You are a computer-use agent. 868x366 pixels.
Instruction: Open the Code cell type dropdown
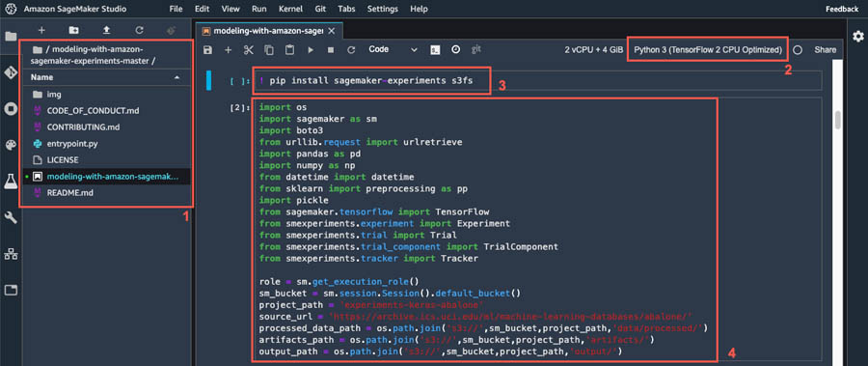pyautogui.click(x=393, y=49)
